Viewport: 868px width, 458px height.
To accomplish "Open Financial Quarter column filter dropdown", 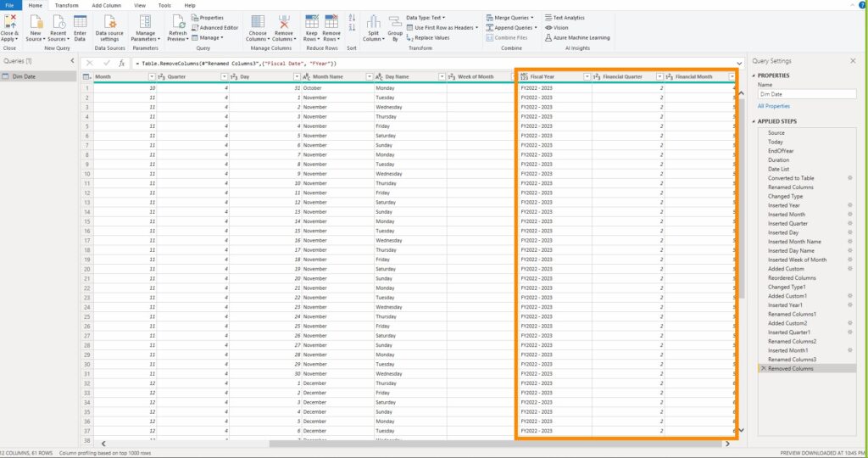I will coord(659,77).
